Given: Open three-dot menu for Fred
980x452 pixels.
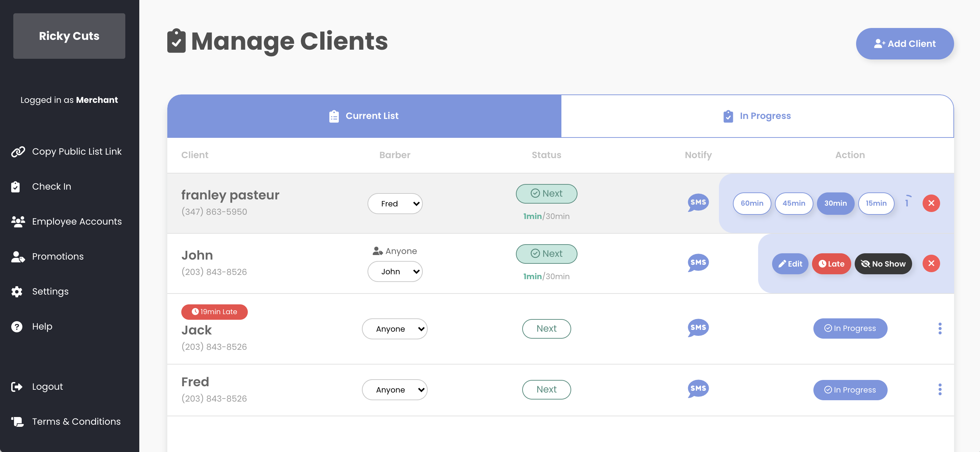Looking at the screenshot, I should click(940, 389).
